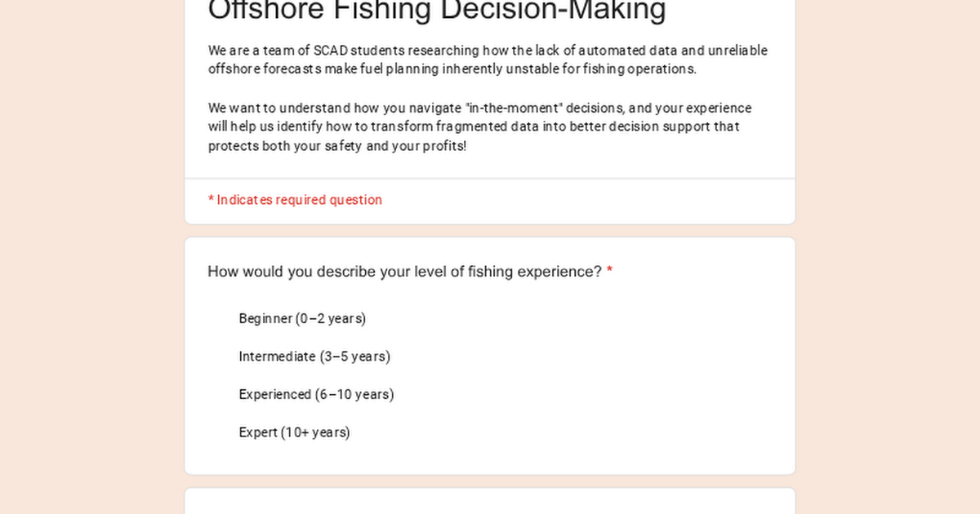Click the fishing experience question text
The width and height of the screenshot is (980, 514).
point(404,272)
